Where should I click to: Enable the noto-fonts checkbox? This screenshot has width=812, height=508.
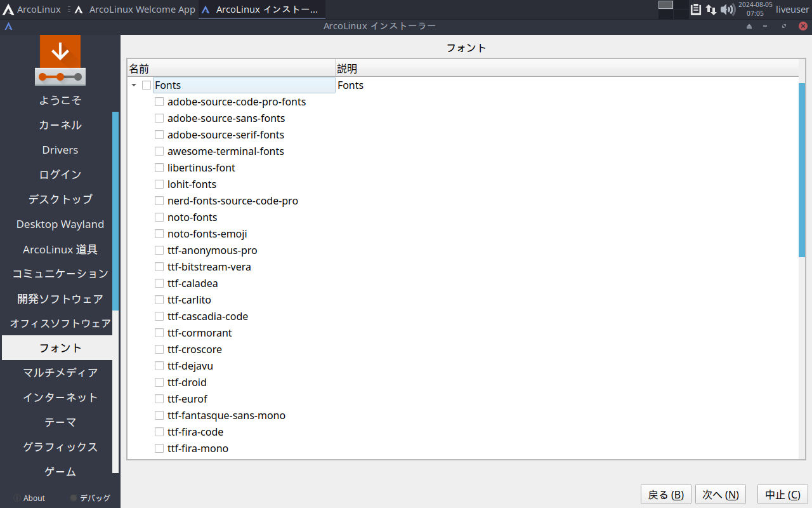(159, 217)
